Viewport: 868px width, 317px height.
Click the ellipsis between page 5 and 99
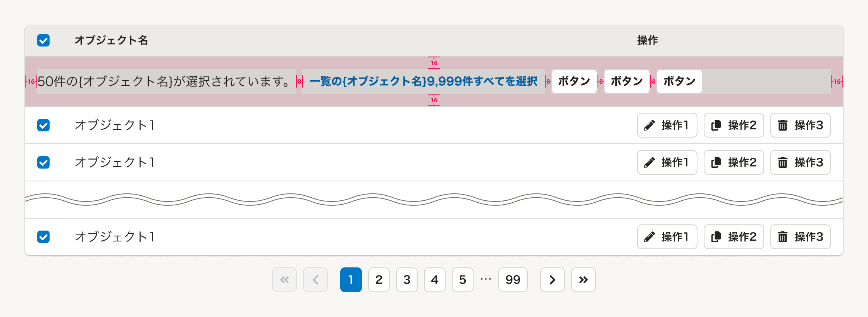[486, 280]
